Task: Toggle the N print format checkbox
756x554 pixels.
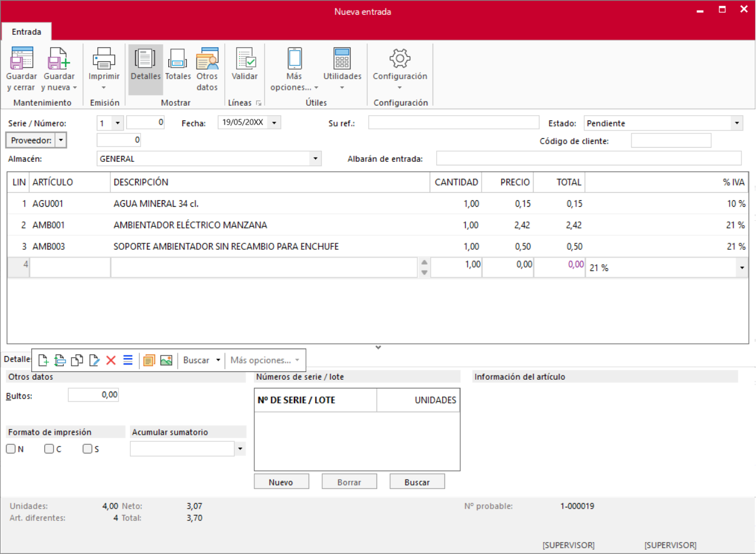Action: pyautogui.click(x=11, y=449)
